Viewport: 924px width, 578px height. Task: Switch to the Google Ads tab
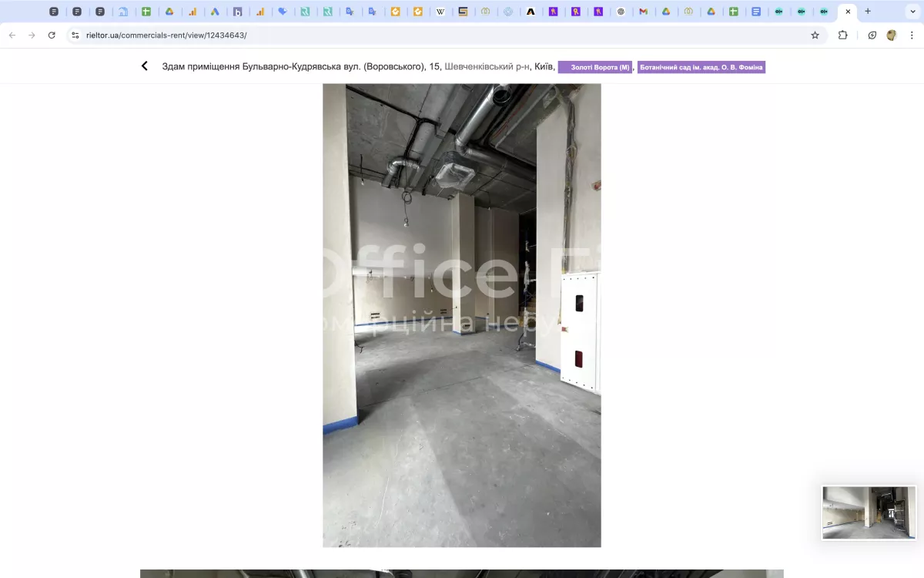[x=215, y=12]
